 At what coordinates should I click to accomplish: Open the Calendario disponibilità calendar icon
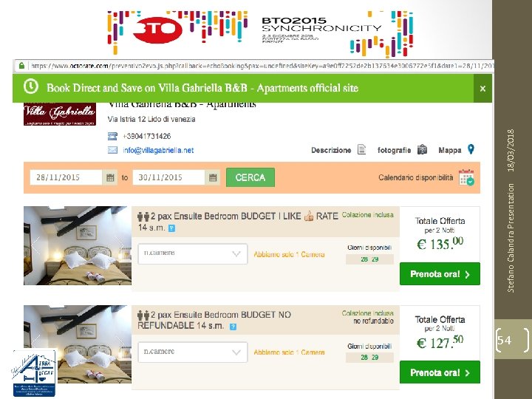pos(466,177)
